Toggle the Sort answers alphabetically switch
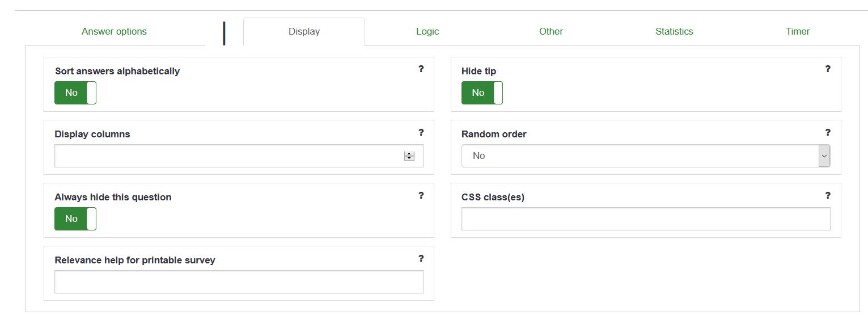868x319 pixels. point(75,93)
